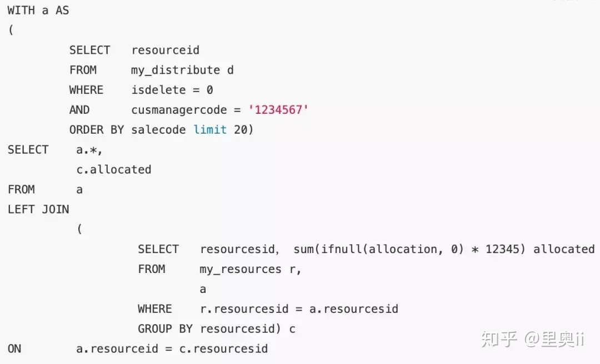Screen dimensions: 600x364
Task: Click the 'my_resources r,' table reference
Action: click(250, 269)
